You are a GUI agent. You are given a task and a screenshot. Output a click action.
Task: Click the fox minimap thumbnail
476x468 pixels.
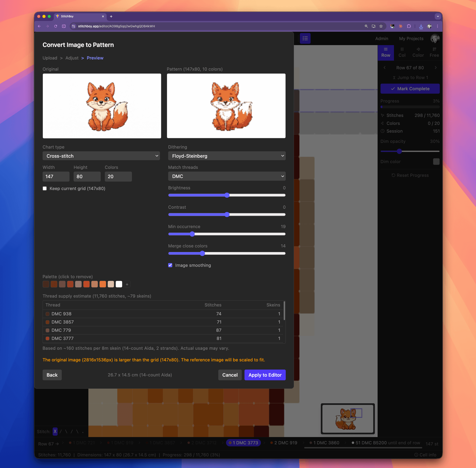[347, 419]
